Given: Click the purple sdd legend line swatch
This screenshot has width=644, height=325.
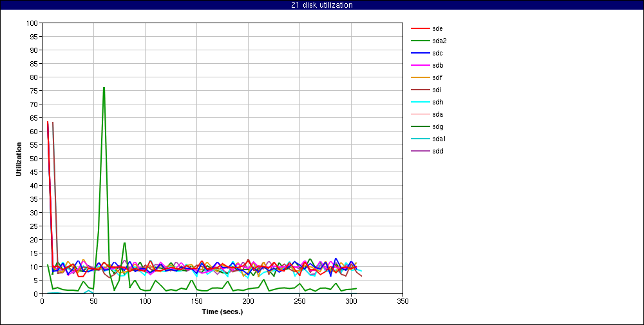Looking at the screenshot, I should [420, 152].
